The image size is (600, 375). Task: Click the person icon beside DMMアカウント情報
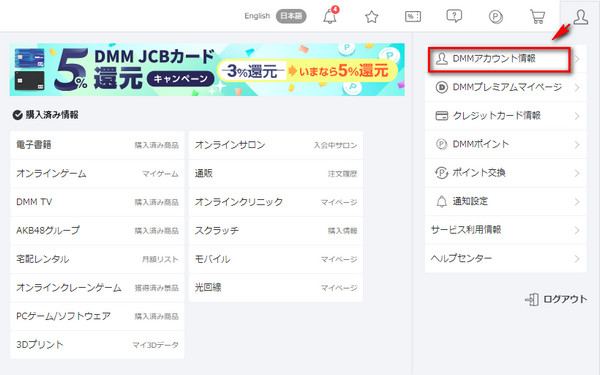pyautogui.click(x=442, y=59)
